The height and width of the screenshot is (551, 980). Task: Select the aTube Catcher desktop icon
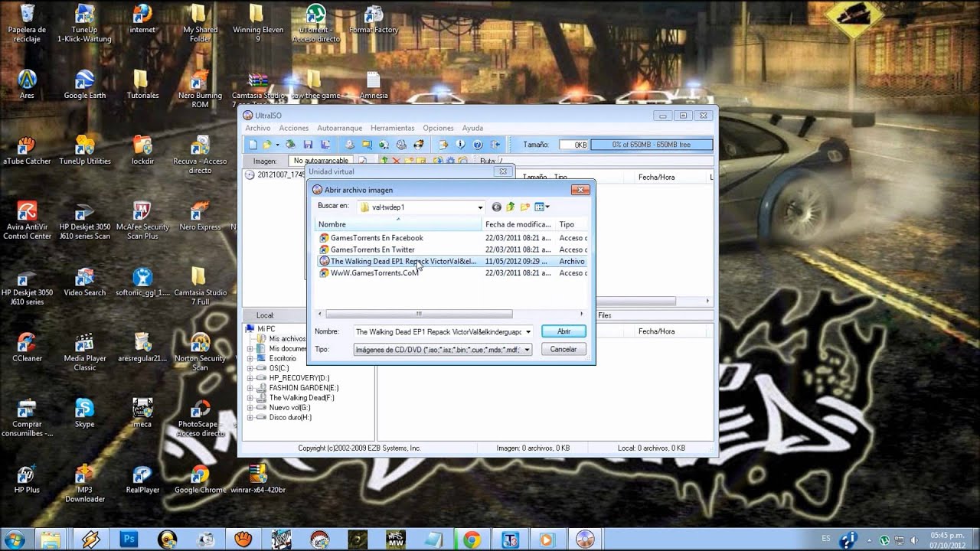tap(27, 150)
